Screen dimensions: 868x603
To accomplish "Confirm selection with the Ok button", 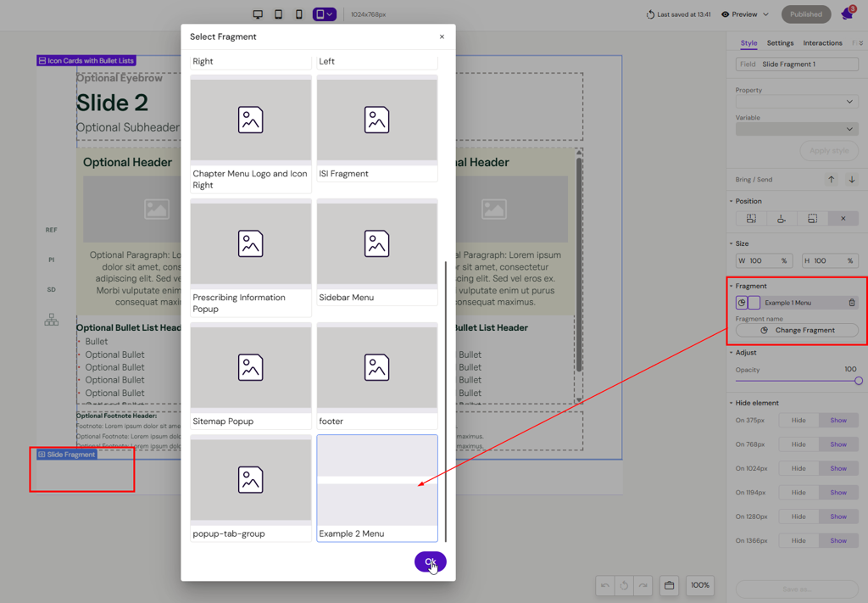I will click(x=430, y=561).
